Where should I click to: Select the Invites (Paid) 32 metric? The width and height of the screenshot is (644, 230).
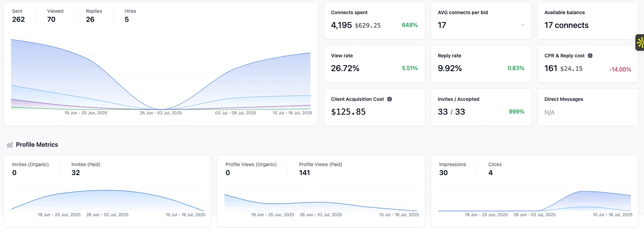pyautogui.click(x=86, y=169)
